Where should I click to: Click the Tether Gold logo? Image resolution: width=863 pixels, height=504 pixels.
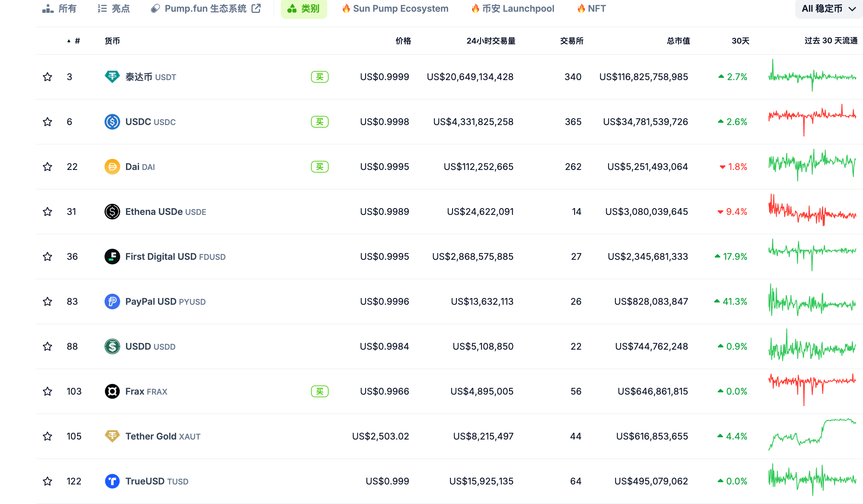tap(112, 436)
